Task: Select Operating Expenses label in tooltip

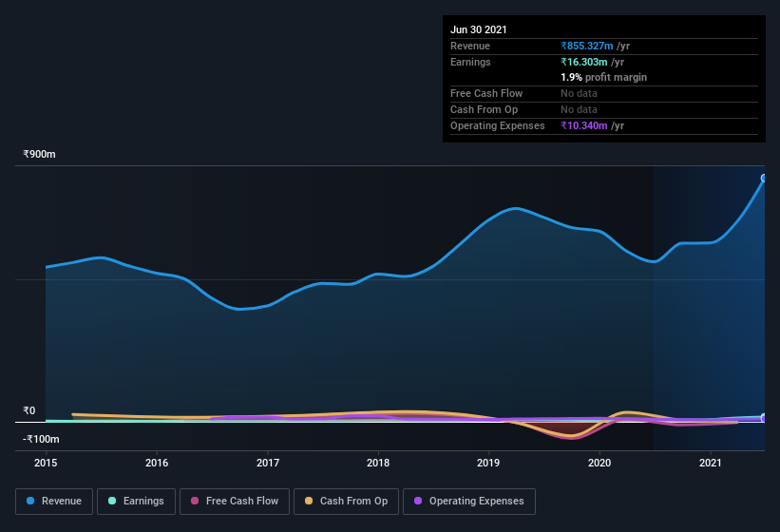Action: coord(498,125)
